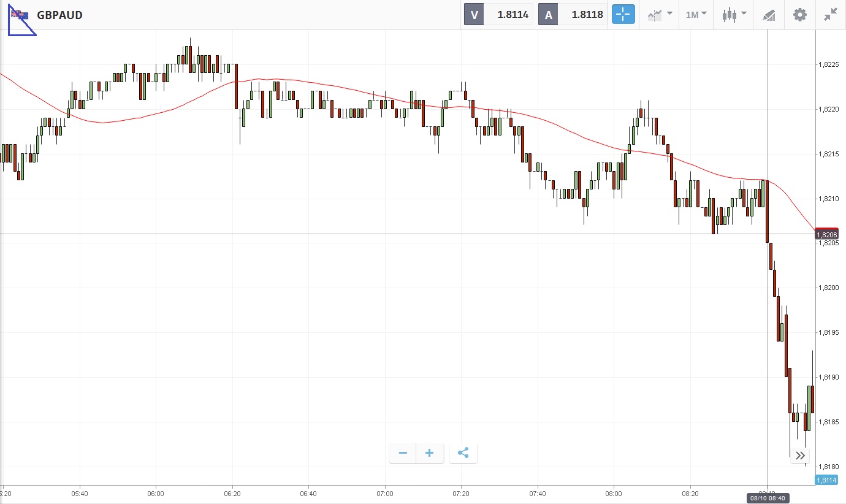
Task: Click the 06:00 time axis label
Action: 156,494
